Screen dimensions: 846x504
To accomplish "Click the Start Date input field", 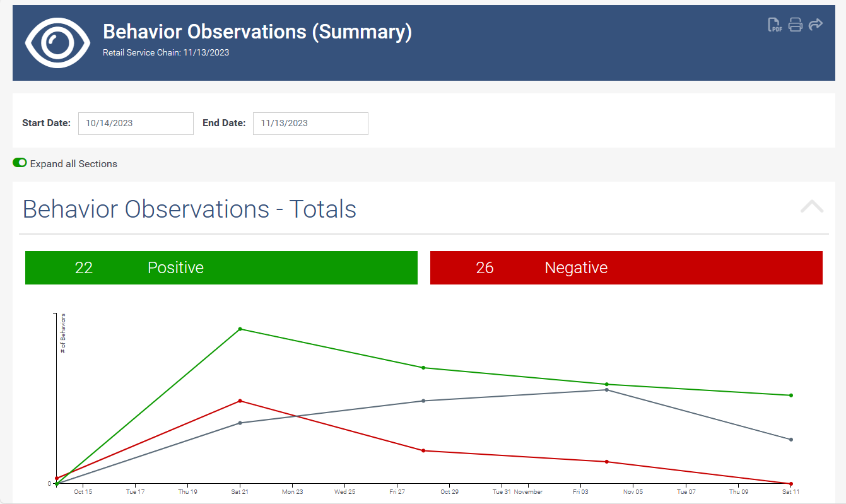I will pyautogui.click(x=136, y=124).
